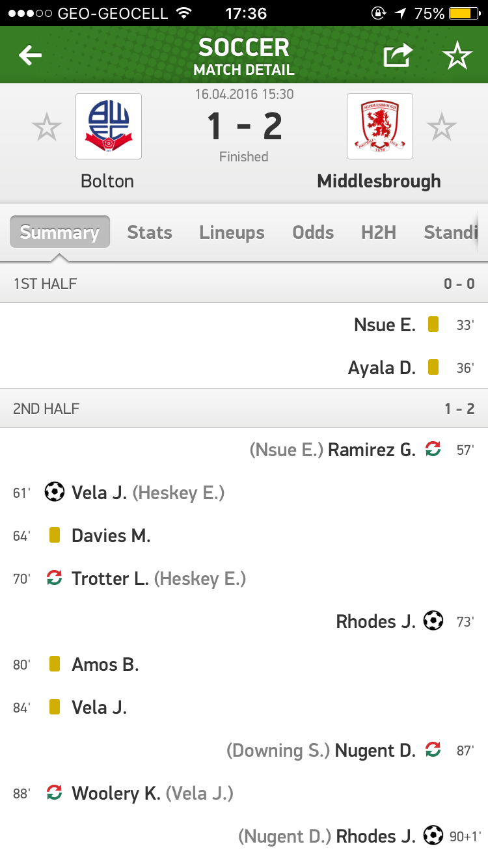Tap the share icon in header
Viewport: 488px width, 868px height.
pyautogui.click(x=398, y=56)
